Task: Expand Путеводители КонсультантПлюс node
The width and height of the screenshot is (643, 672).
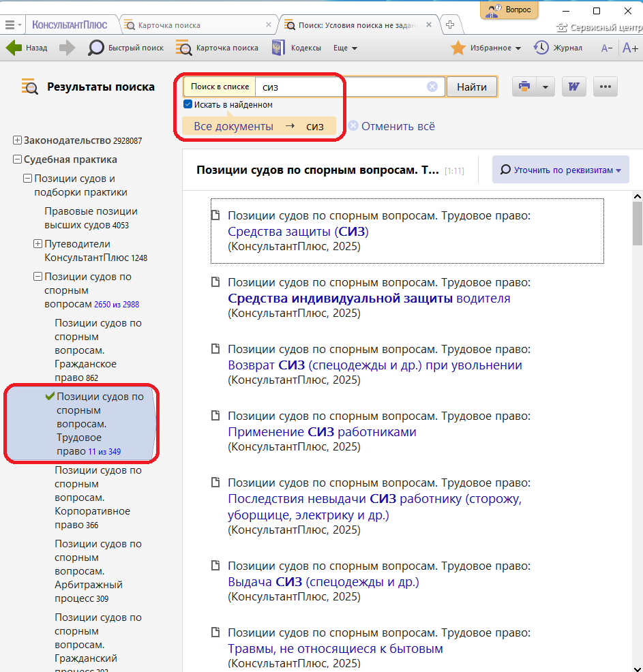Action: point(38,244)
